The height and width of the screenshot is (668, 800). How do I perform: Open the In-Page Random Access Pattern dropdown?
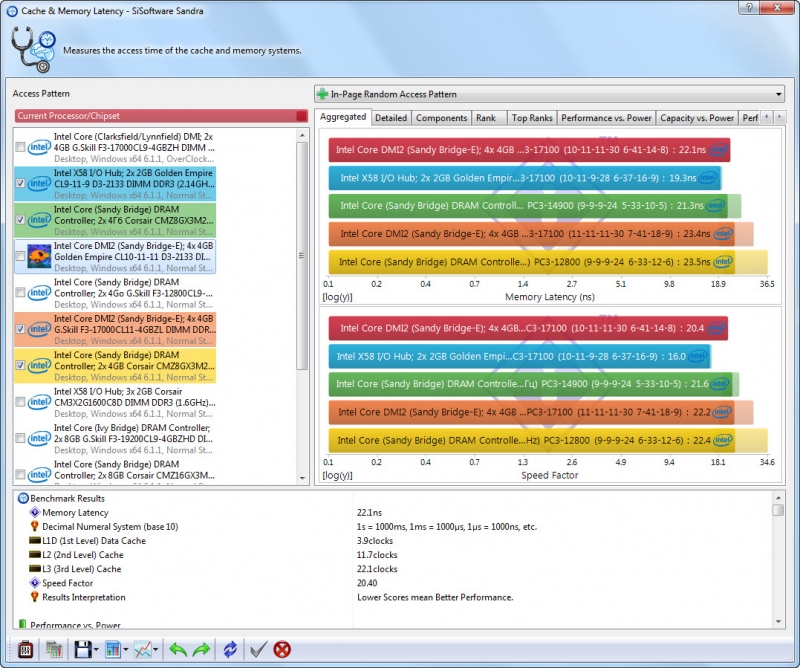[549, 94]
